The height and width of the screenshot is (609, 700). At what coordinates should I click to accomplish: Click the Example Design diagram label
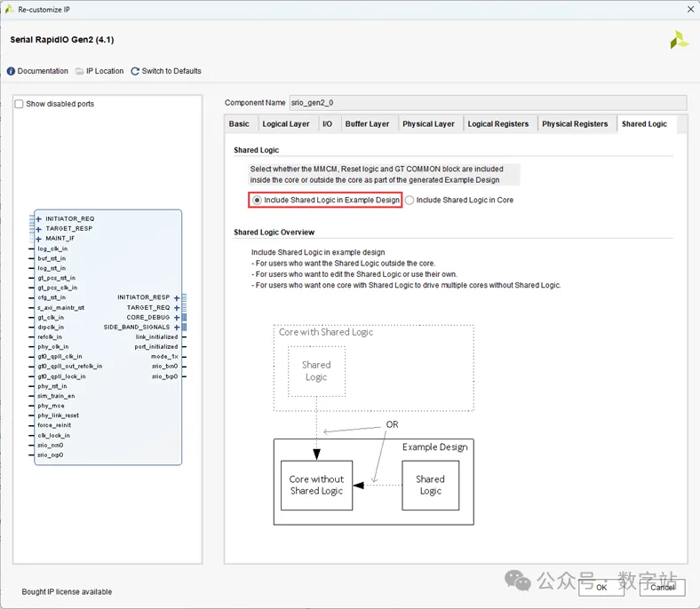434,447
